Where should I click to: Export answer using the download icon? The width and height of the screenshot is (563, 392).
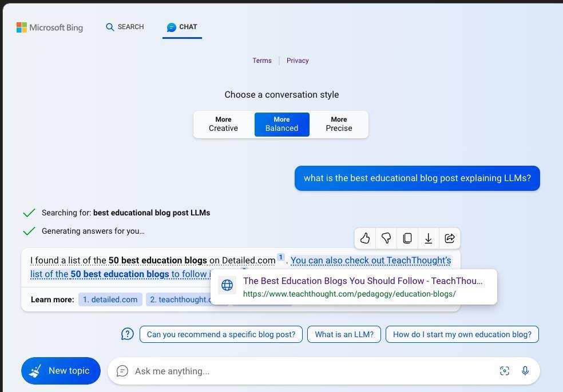point(428,238)
